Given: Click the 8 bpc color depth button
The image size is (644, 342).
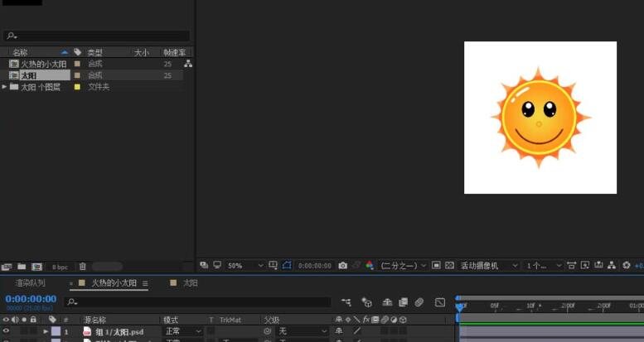Looking at the screenshot, I should [x=61, y=267].
